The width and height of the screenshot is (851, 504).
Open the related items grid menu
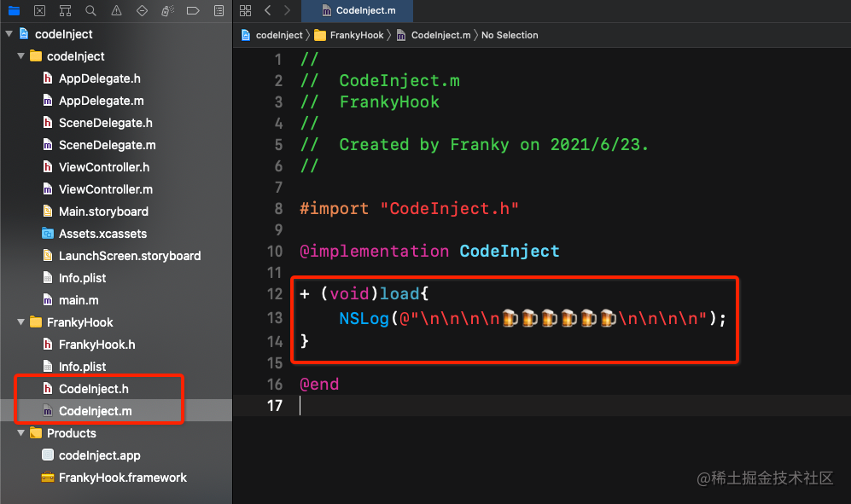(245, 10)
